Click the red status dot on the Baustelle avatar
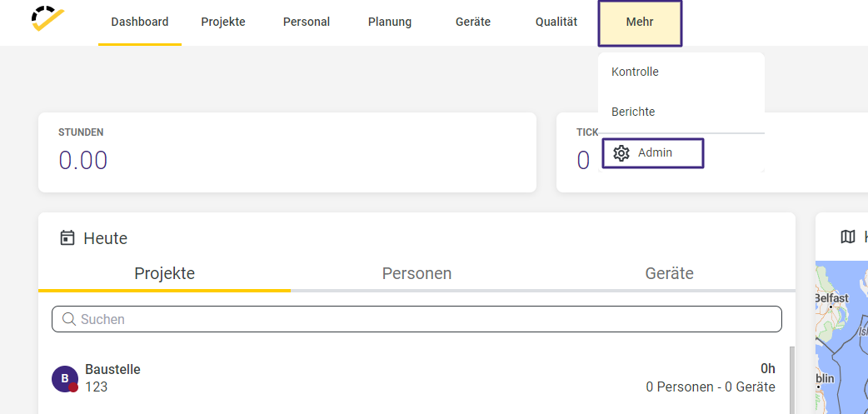Viewport: 868px width, 414px height. pos(73,387)
